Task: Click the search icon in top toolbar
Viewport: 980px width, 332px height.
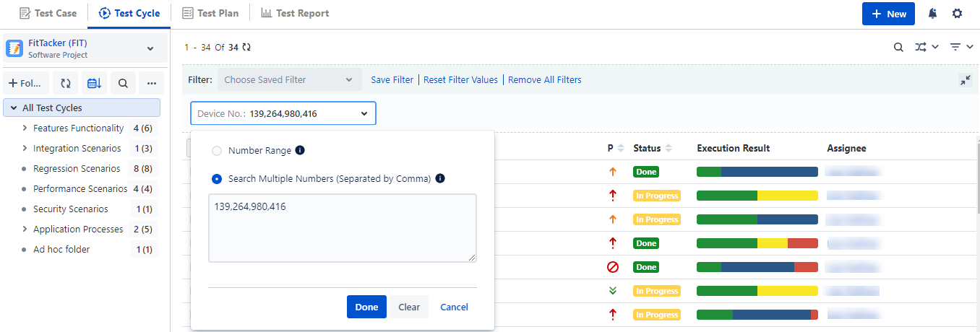Action: [x=898, y=47]
